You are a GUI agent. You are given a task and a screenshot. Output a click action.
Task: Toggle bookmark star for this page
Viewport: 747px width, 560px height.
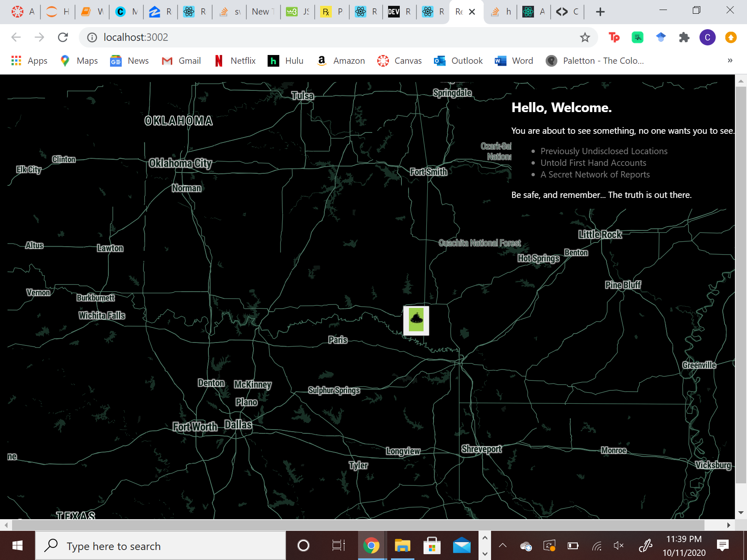coord(585,37)
